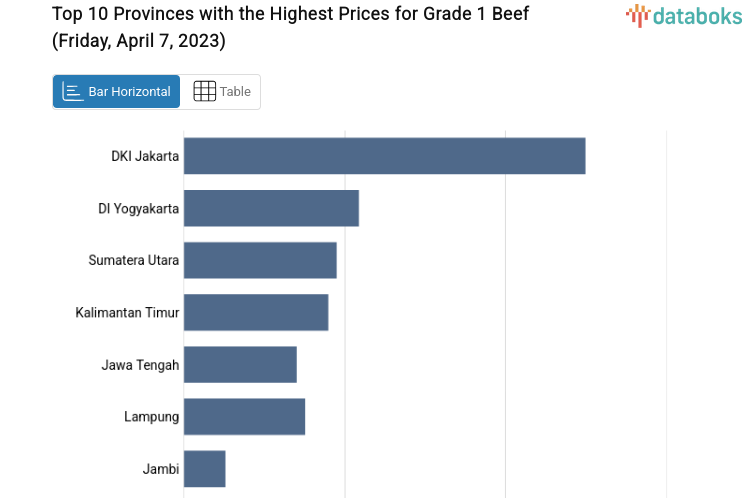Click the table grid icon
The image size is (753, 498).
tap(204, 91)
